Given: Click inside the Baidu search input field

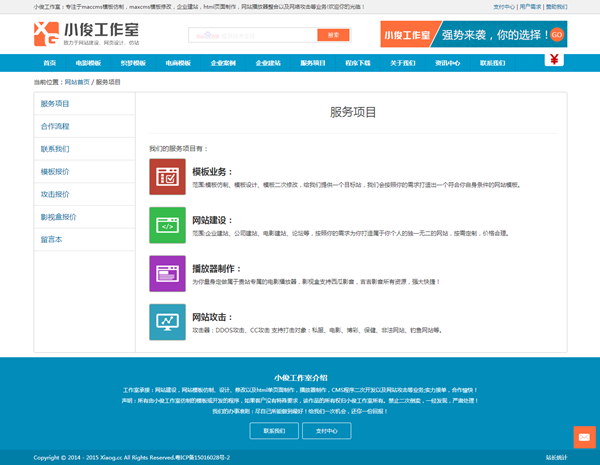Looking at the screenshot, I should click(x=253, y=35).
